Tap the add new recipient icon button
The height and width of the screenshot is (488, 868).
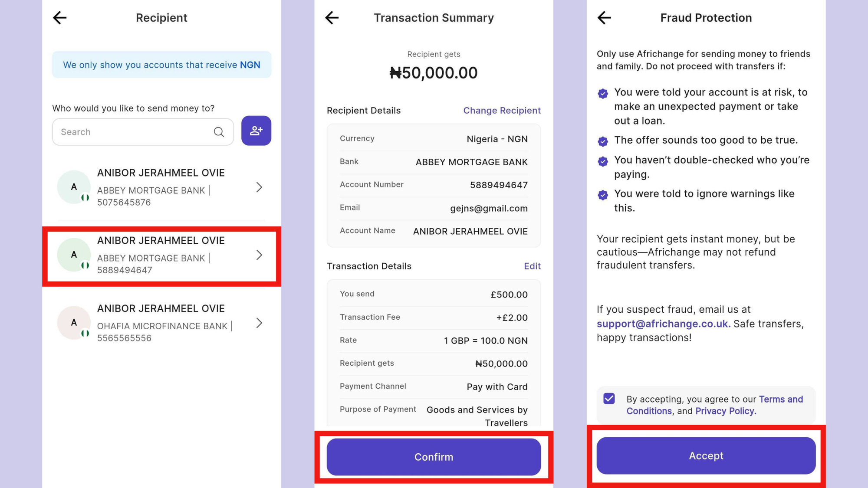(x=256, y=131)
